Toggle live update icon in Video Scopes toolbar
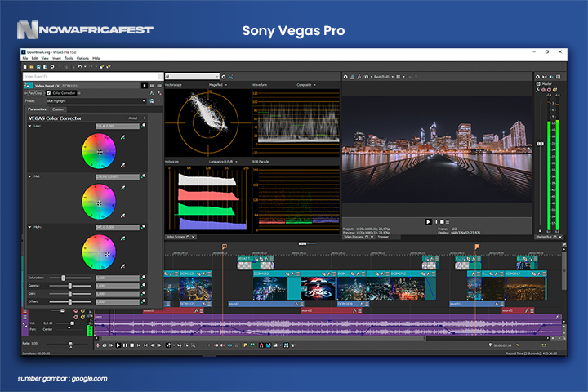The height and width of the screenshot is (392, 588). [230, 77]
